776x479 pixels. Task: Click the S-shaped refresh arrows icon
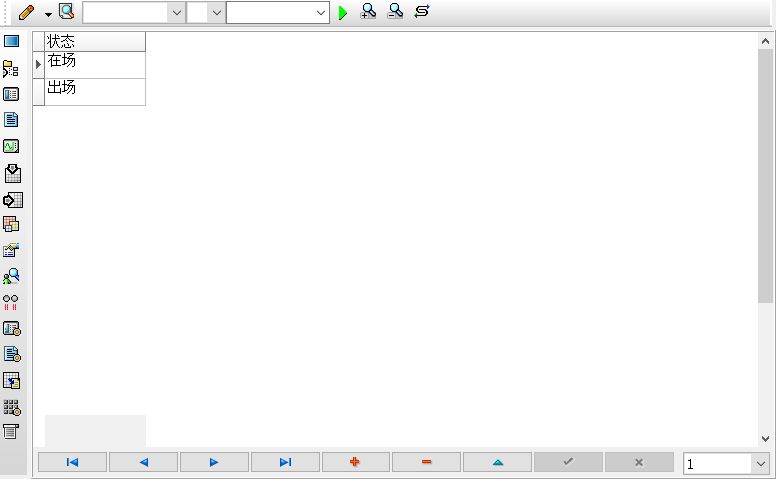(422, 11)
